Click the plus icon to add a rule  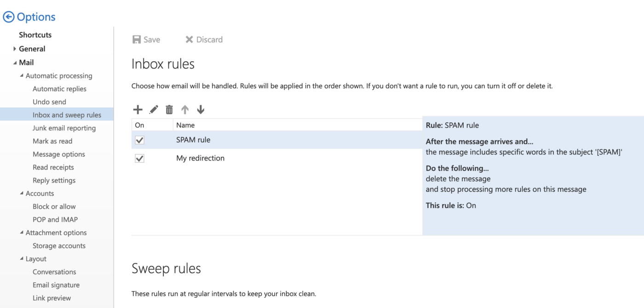138,109
